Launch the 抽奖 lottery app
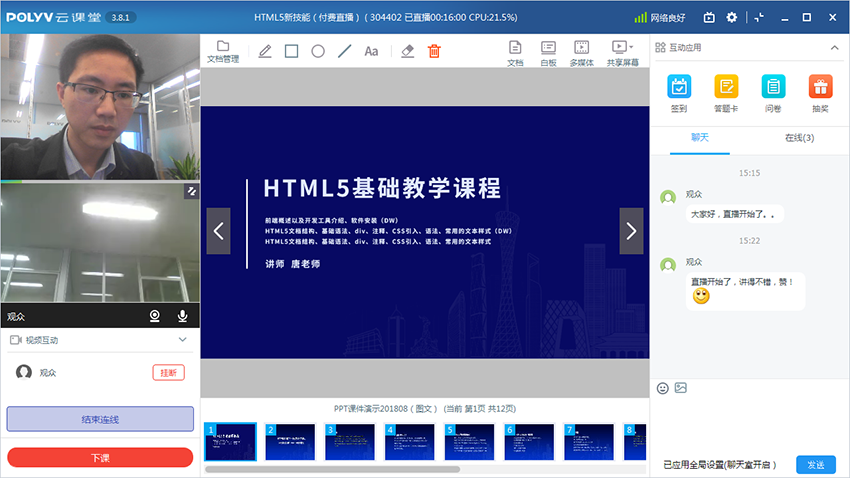Image resolution: width=850 pixels, height=478 pixels. click(x=820, y=94)
